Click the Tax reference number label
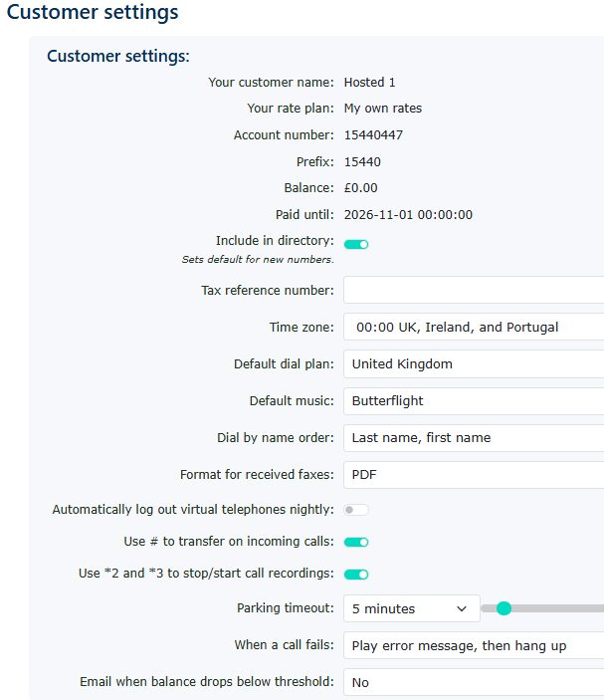This screenshot has width=604, height=700. 268,290
